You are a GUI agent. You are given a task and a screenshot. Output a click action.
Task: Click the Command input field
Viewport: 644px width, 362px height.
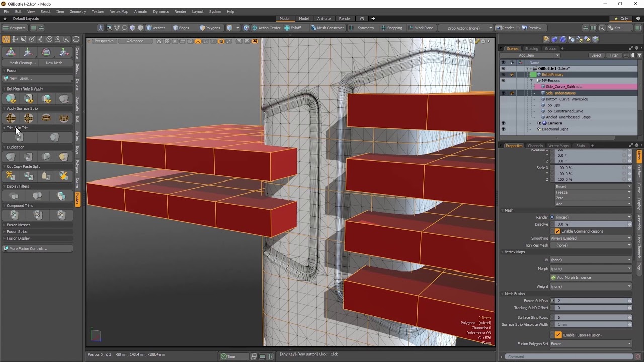tap(569, 357)
